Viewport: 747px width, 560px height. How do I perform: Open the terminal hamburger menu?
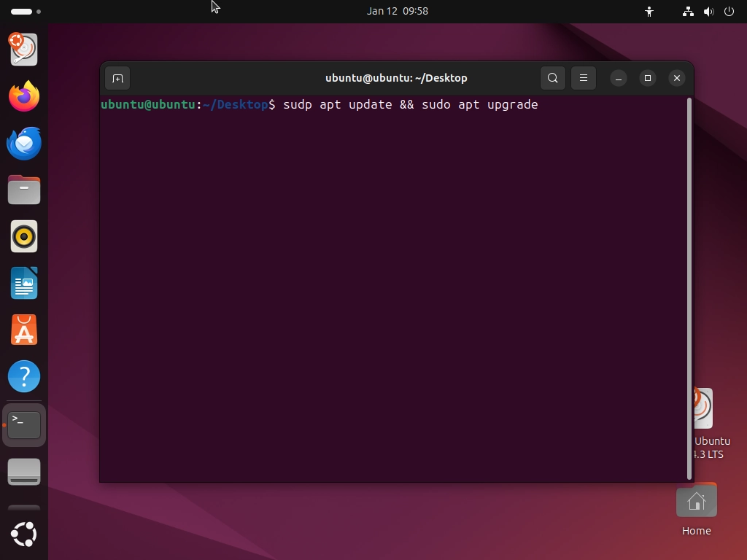pos(584,78)
